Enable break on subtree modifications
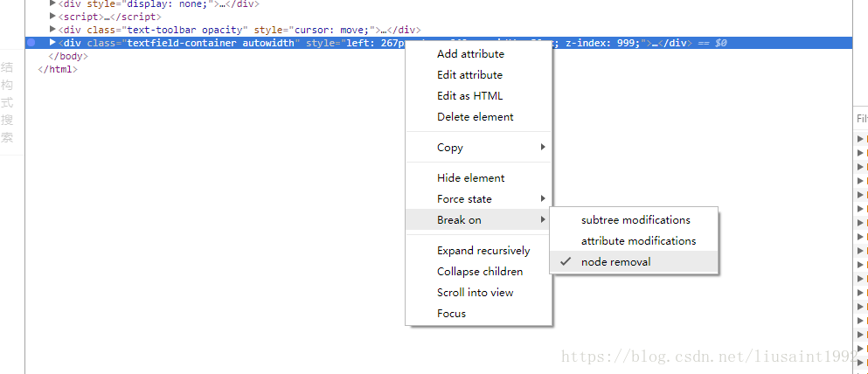The height and width of the screenshot is (374, 868). pos(634,220)
